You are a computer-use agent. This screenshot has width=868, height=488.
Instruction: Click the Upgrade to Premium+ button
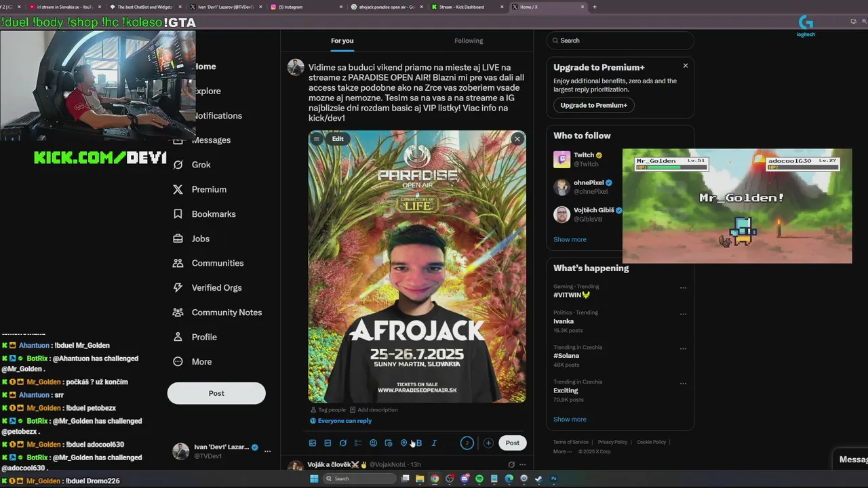click(x=594, y=105)
